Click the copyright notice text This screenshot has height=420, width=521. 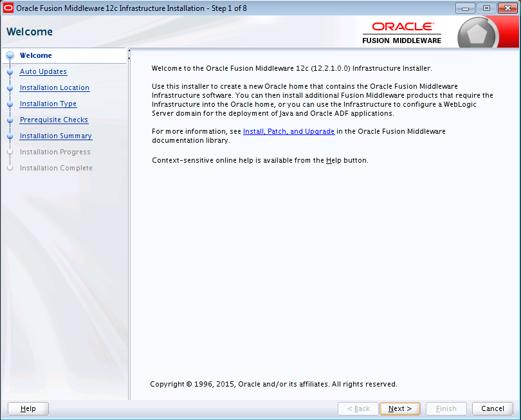click(273, 384)
